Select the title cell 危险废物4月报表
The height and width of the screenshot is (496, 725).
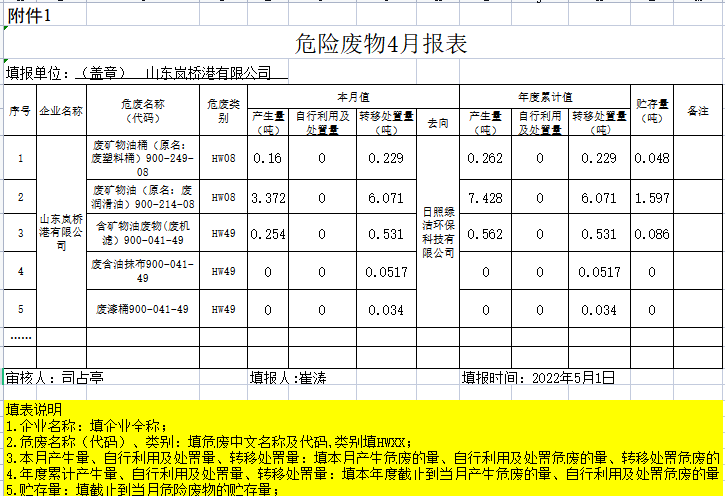coord(381,43)
